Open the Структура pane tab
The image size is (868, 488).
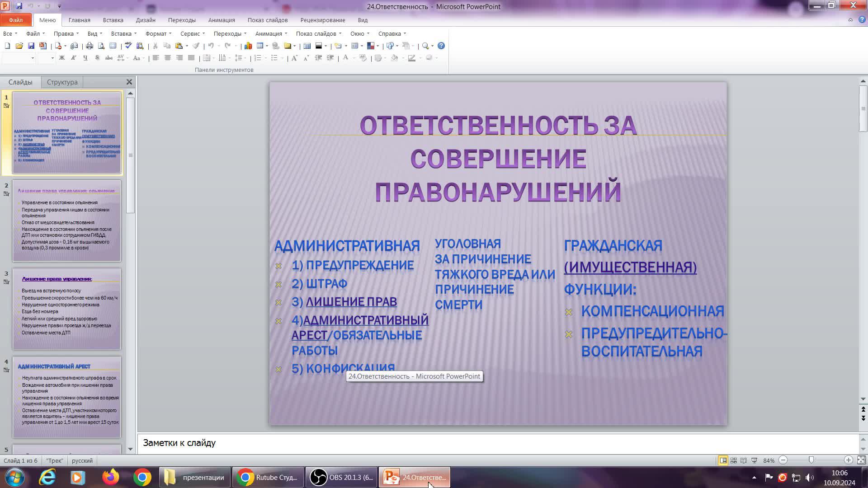[x=62, y=82]
